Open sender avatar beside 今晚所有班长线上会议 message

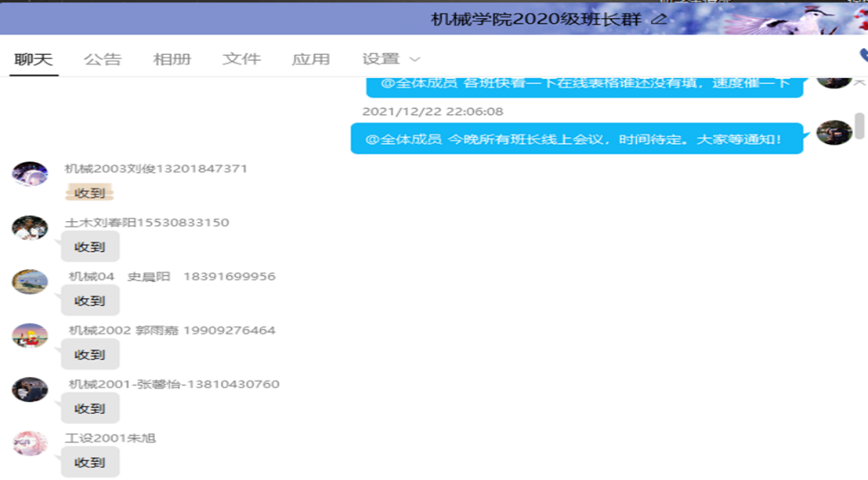pyautogui.click(x=834, y=133)
